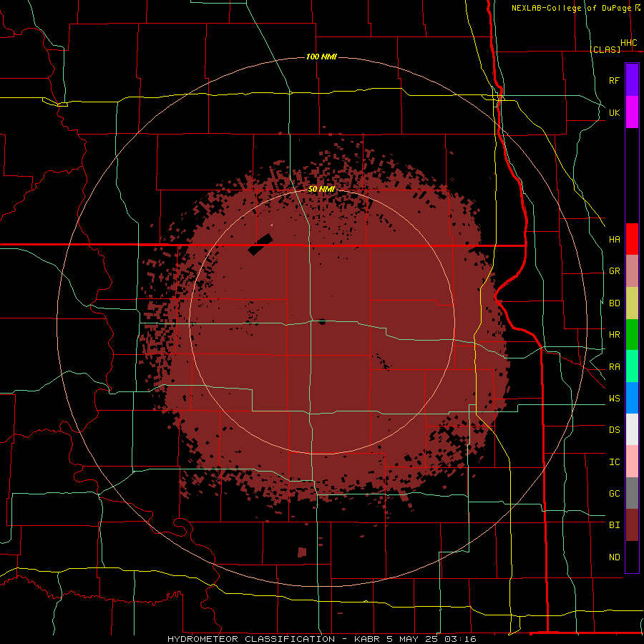The width and height of the screenshot is (644, 644).
Task: Click the brown BI legend swatch
Action: [632, 525]
